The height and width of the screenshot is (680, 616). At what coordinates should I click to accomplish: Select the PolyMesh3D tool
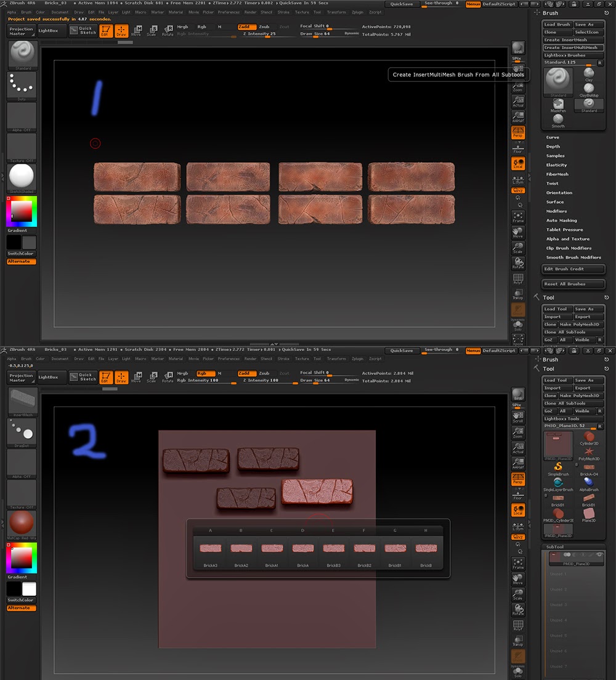point(590,452)
